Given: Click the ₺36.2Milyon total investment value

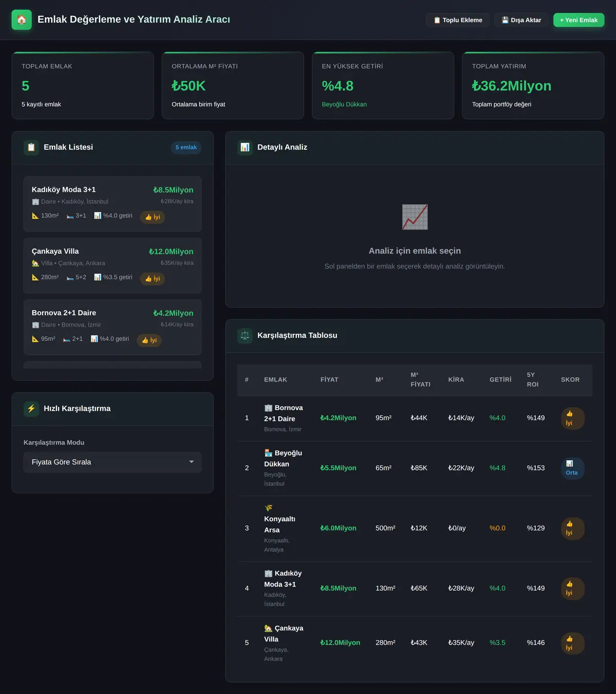Looking at the screenshot, I should coord(512,86).
